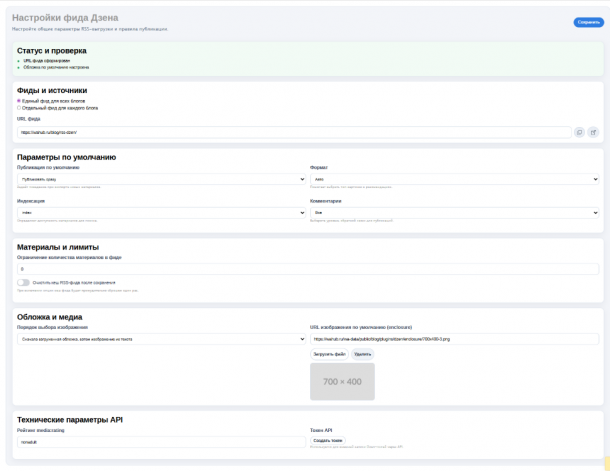Expand the Формат dropdown
Screen dimensions: 610x471
(454, 180)
